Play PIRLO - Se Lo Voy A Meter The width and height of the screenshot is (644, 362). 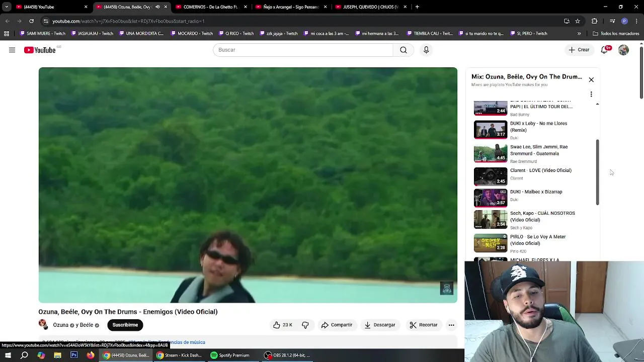[x=536, y=243]
